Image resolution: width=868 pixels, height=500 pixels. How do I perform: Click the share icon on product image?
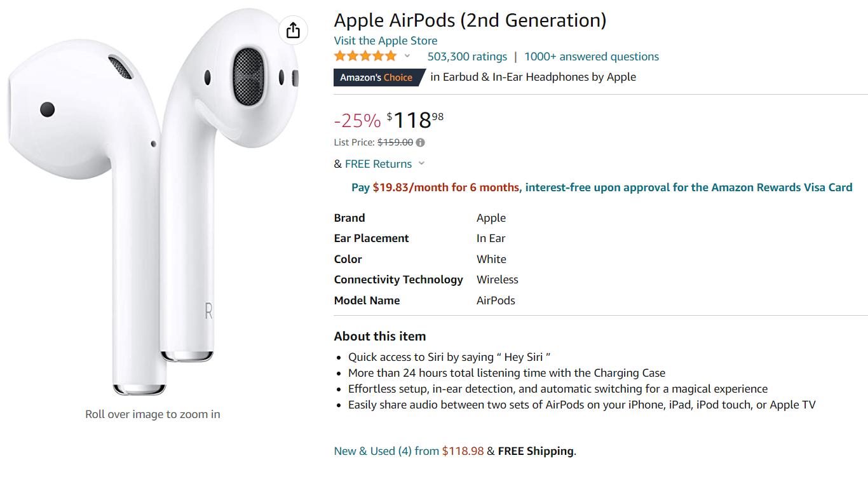point(293,30)
